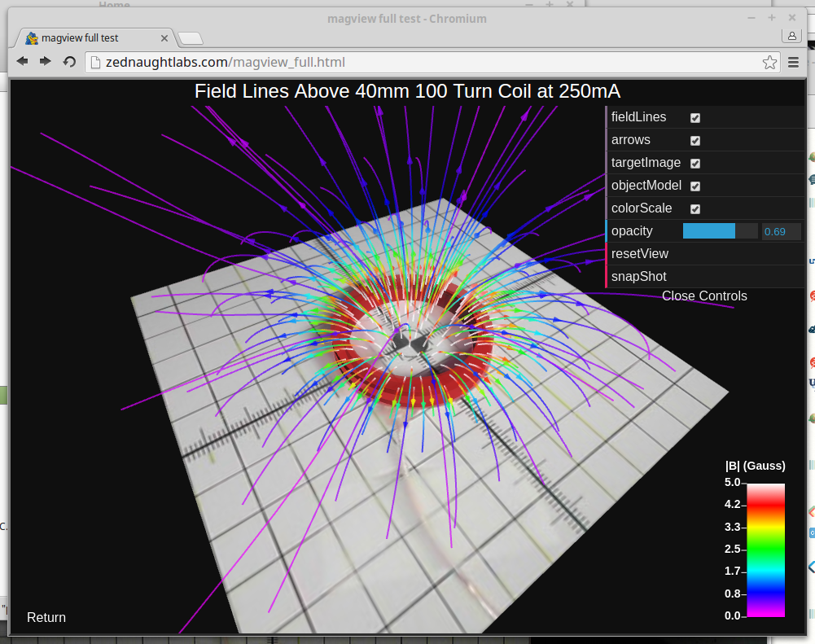Click the |B| (Gauss) color scale bar
This screenshot has height=644, width=815.
(765, 550)
